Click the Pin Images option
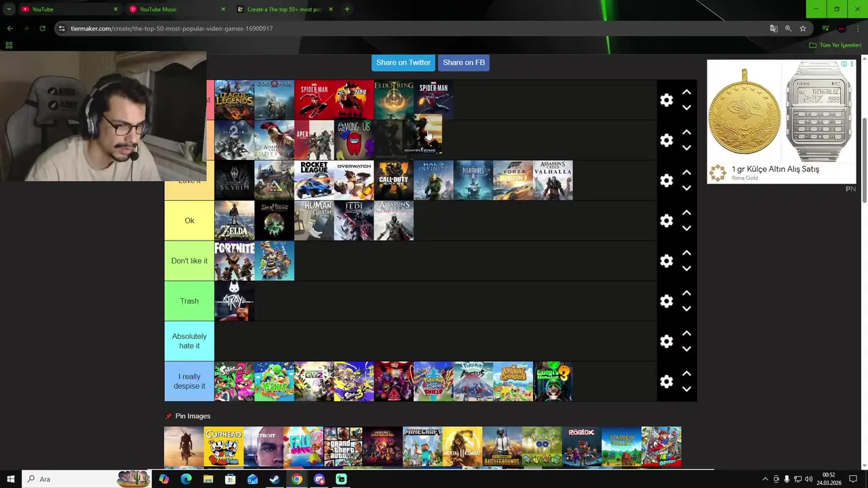Screen dimensions: 868x488 click(189, 416)
